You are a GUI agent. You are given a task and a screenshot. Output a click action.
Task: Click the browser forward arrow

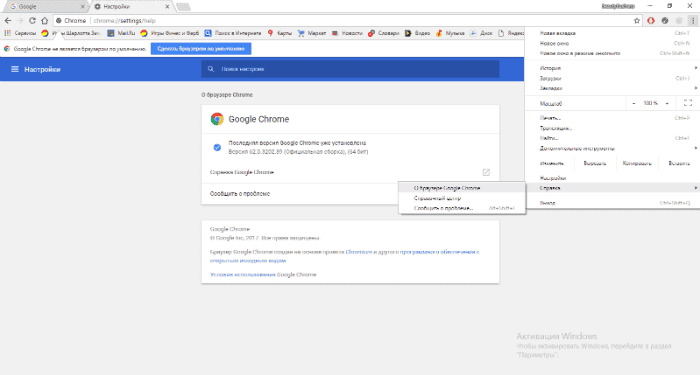(20, 21)
